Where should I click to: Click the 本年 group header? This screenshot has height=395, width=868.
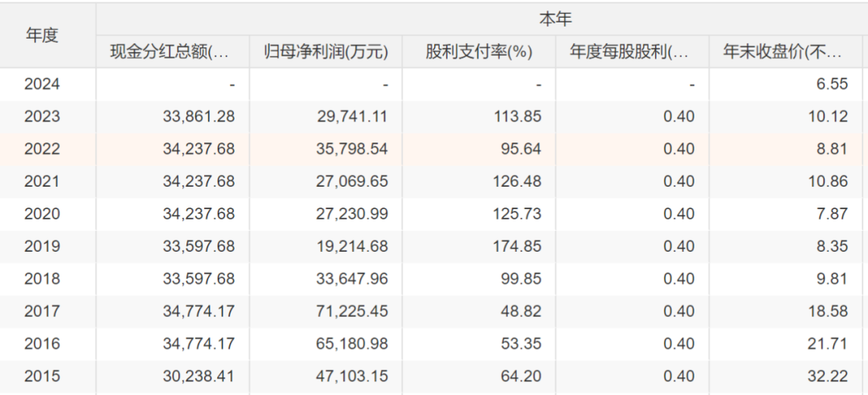[555, 19]
